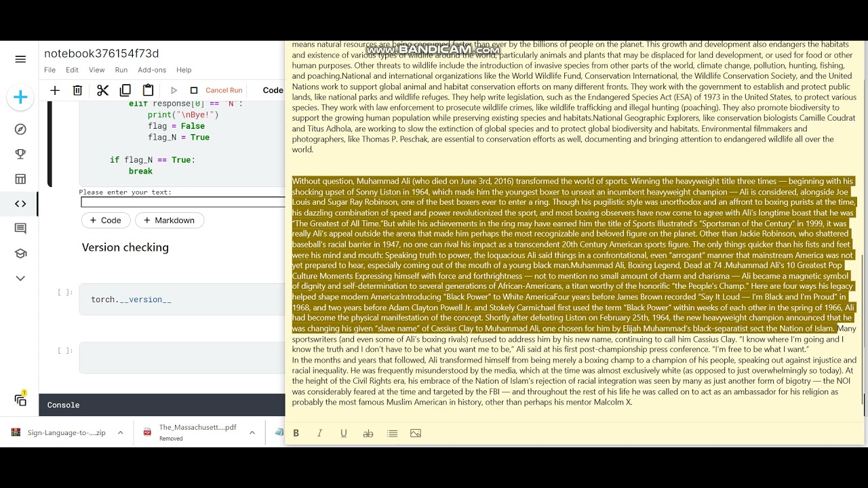Screen dimensions: 868x488
Task: Toggle italic in sticky note
Action: [x=319, y=433]
